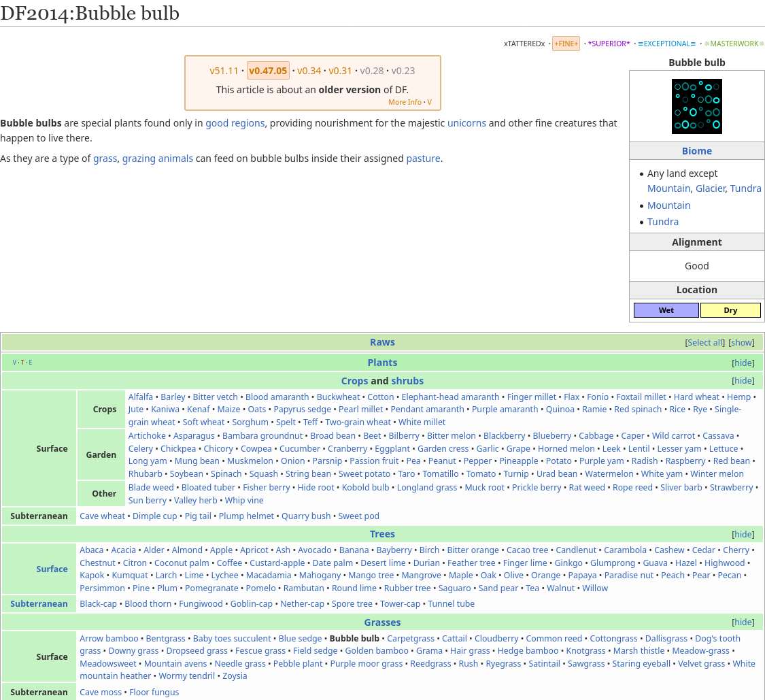This screenshot has width=765, height=700.
Task: Click the Sun berry link
Action: pyautogui.click(x=148, y=501)
